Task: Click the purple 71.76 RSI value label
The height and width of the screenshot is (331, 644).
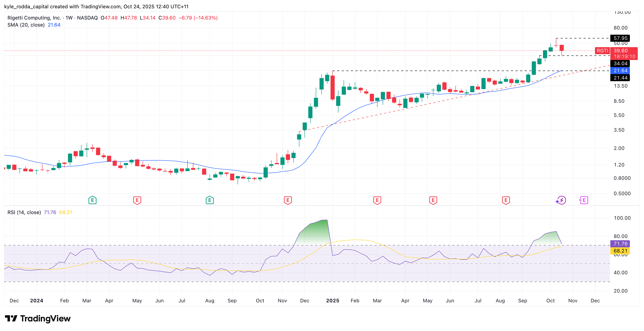Action: coord(620,244)
